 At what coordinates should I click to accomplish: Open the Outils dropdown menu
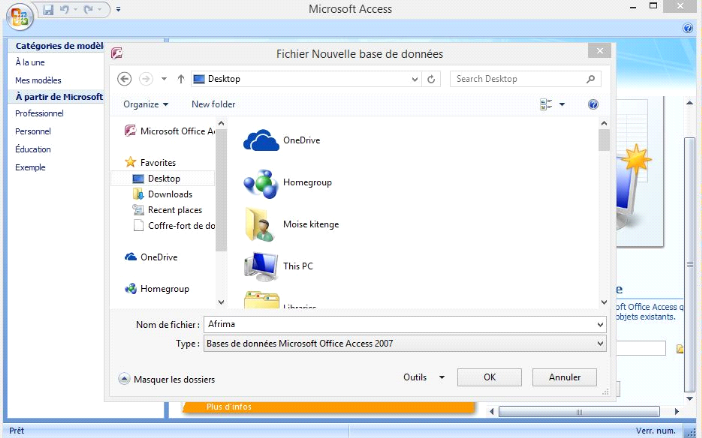click(424, 378)
